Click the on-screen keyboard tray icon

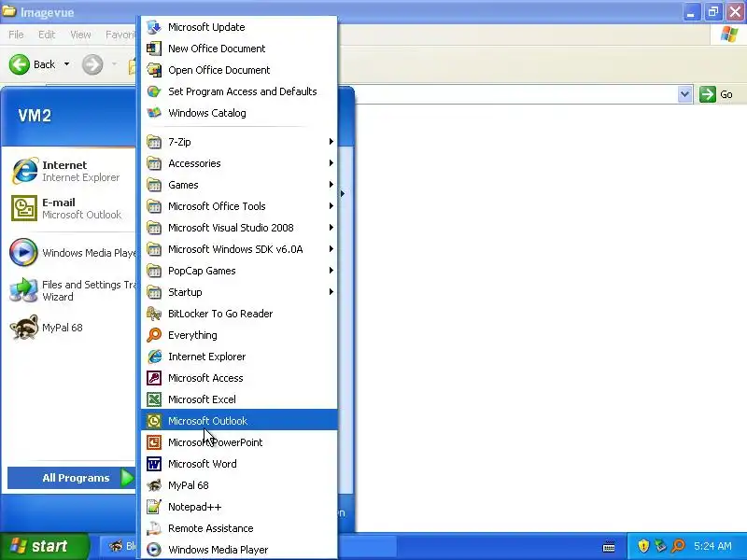(x=609, y=546)
